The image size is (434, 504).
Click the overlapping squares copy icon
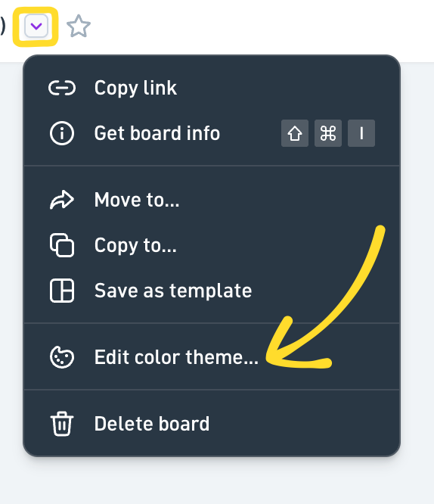(x=62, y=245)
